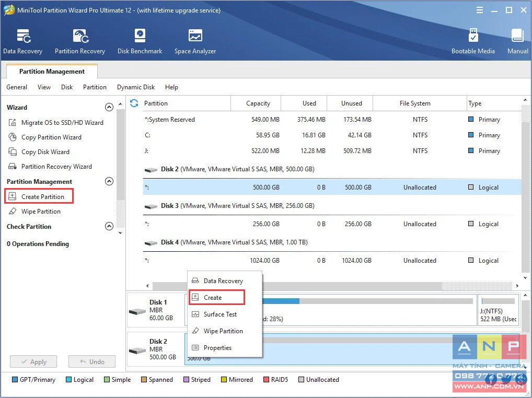The width and height of the screenshot is (532, 398).
Task: Launch Partition Recovery tool
Action: pos(80,41)
